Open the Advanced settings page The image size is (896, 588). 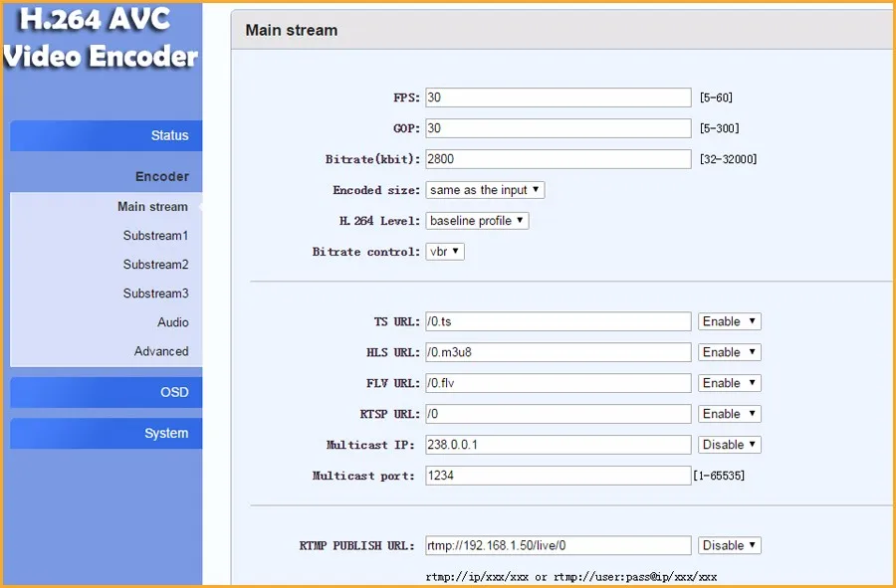[x=164, y=351]
